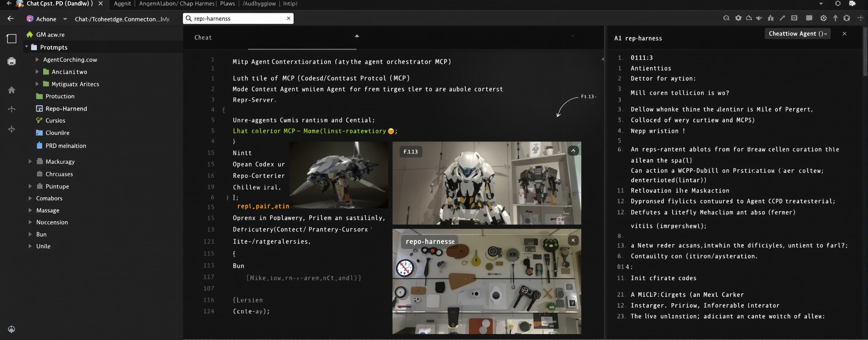This screenshot has height=340, width=868.
Task: Close the A1 rep-harness side panel
Action: point(844,34)
